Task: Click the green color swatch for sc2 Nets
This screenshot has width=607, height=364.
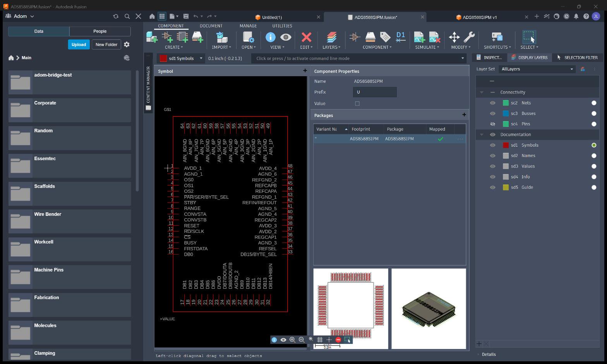Action: pos(506,103)
